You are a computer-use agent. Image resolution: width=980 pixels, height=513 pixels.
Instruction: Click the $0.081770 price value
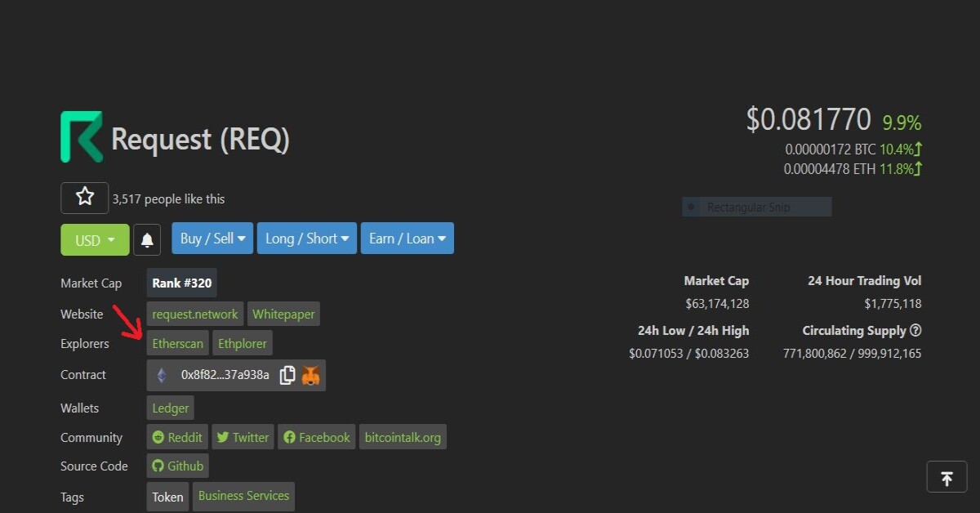(x=808, y=120)
